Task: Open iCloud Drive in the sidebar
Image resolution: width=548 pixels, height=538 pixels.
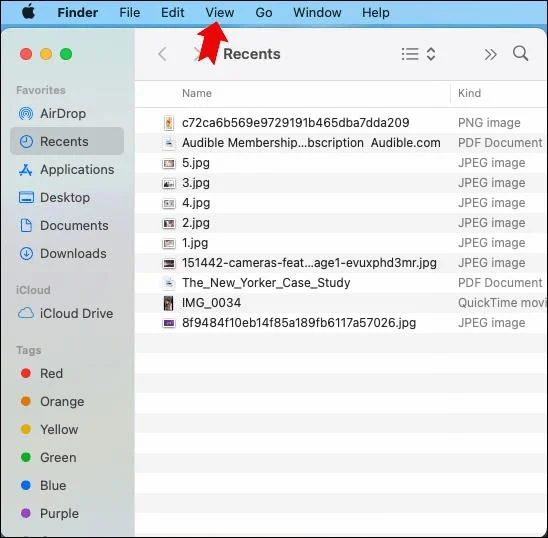Action: [x=67, y=313]
